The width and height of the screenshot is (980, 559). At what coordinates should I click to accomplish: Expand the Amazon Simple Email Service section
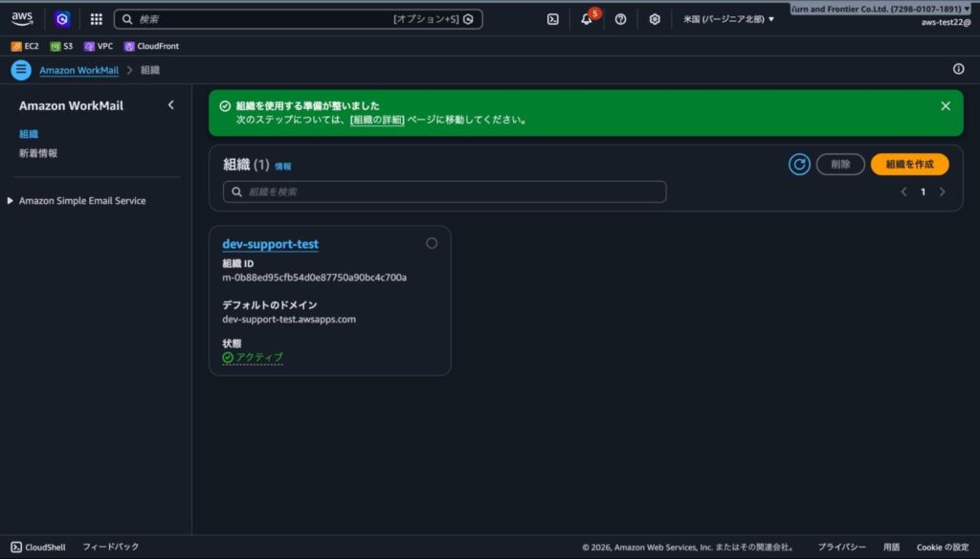tap(11, 201)
